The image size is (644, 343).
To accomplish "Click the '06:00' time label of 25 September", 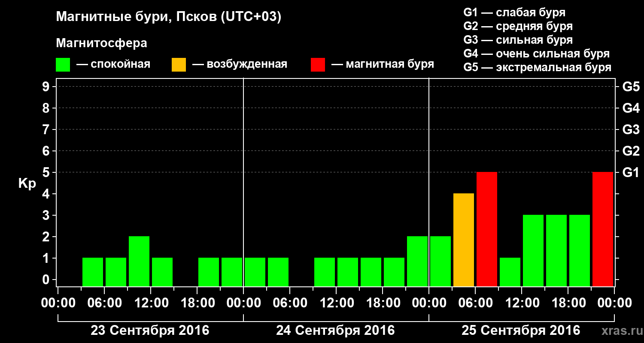I will [475, 303].
